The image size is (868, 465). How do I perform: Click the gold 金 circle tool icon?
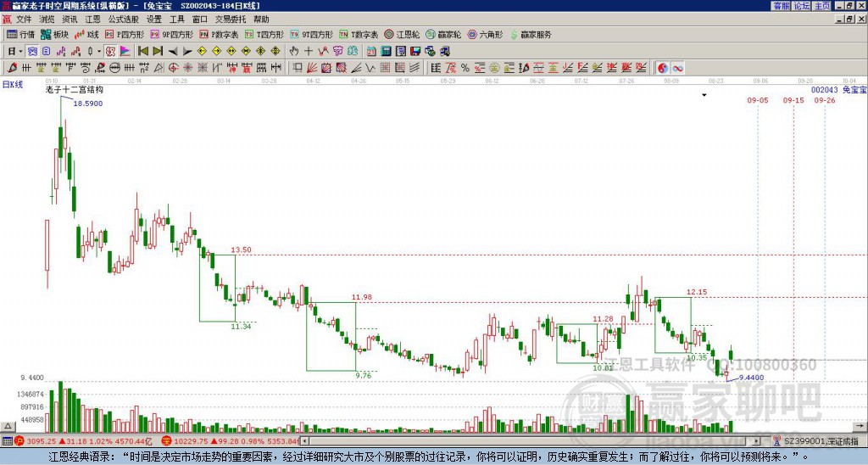pyautogui.click(x=494, y=68)
